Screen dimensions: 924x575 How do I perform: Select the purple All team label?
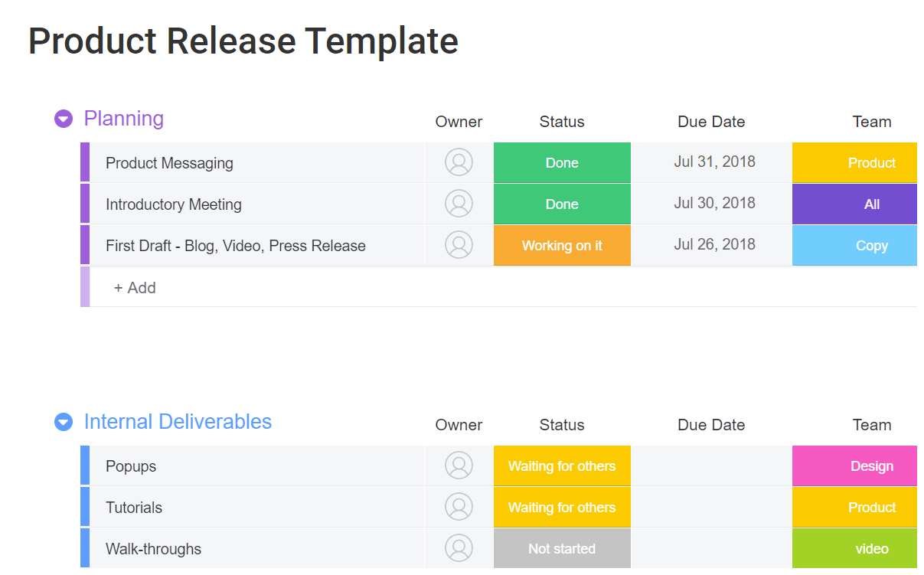(x=854, y=204)
